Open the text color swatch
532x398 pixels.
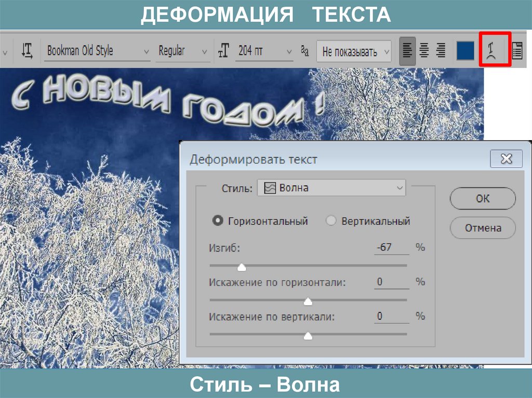[465, 51]
